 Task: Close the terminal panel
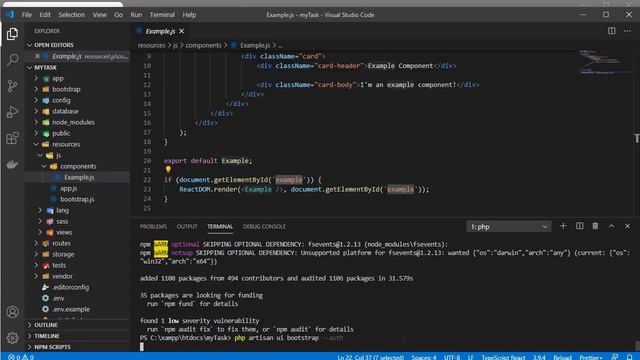627,226
